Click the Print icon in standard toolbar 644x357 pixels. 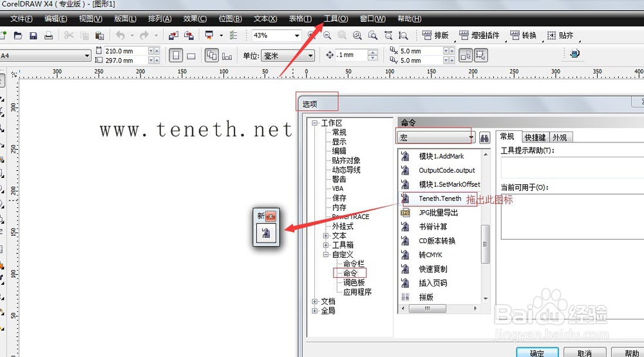48,35
